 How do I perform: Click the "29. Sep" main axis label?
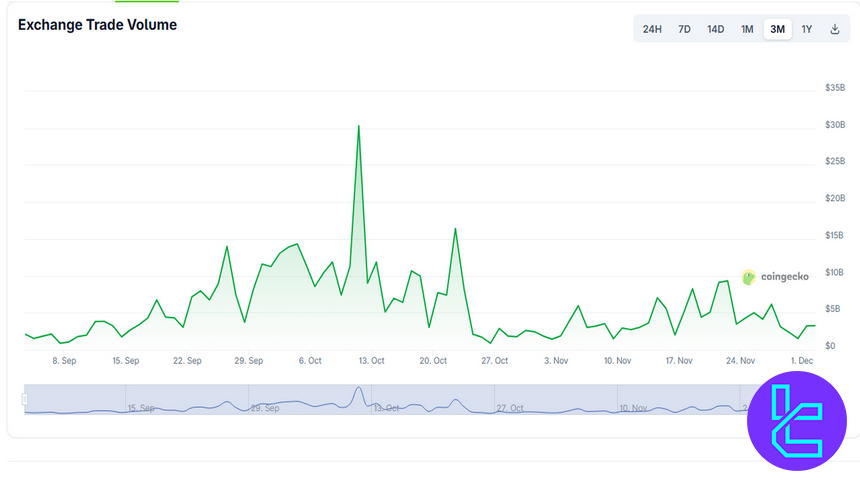[x=248, y=361]
